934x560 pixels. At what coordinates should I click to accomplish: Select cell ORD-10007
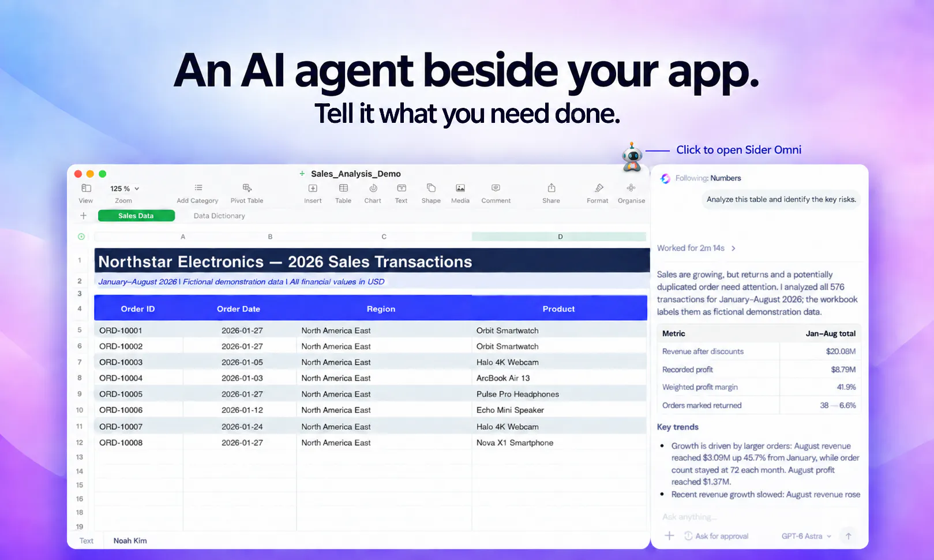(x=138, y=426)
